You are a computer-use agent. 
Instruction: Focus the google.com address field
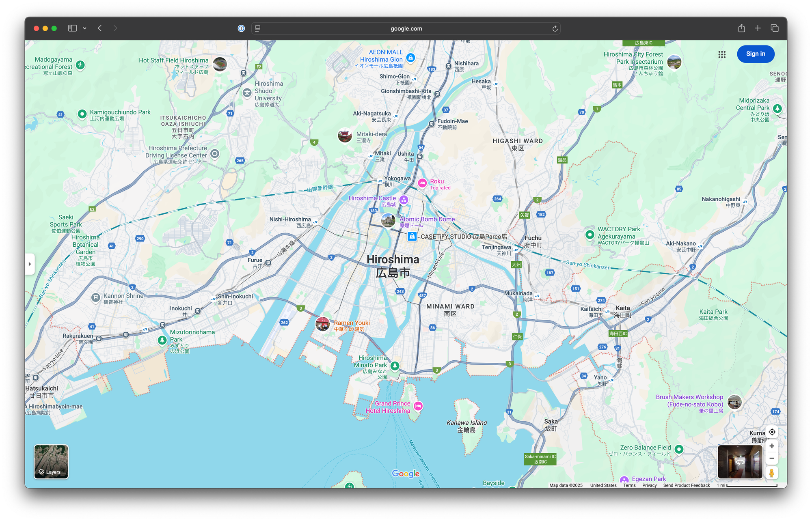[406, 28]
